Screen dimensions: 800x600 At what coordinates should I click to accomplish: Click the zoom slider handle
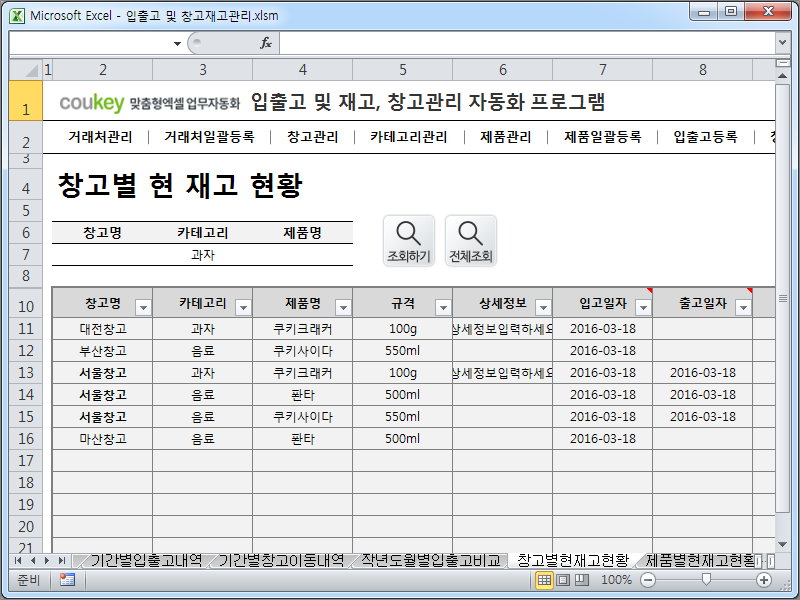(706, 579)
